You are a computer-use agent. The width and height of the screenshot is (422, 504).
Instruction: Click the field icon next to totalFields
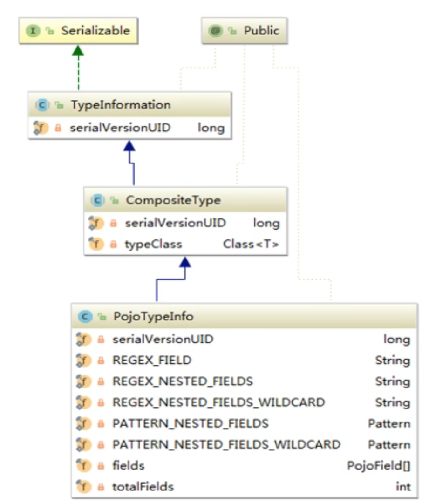pos(83,487)
